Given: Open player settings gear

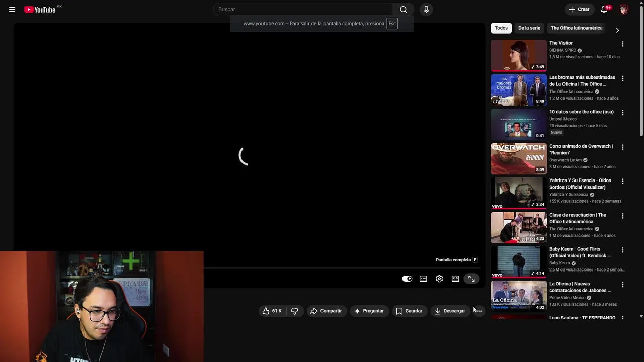Looking at the screenshot, I should (x=439, y=279).
